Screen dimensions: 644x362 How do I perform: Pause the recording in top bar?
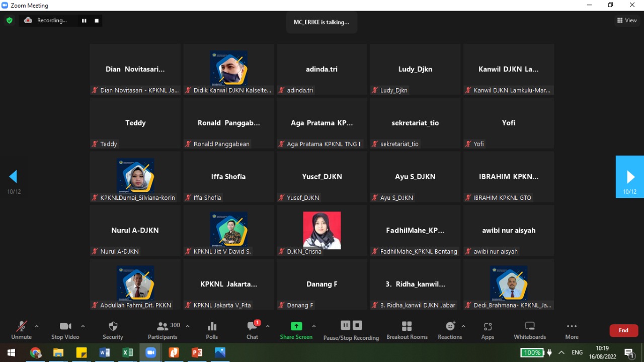pyautogui.click(x=84, y=21)
